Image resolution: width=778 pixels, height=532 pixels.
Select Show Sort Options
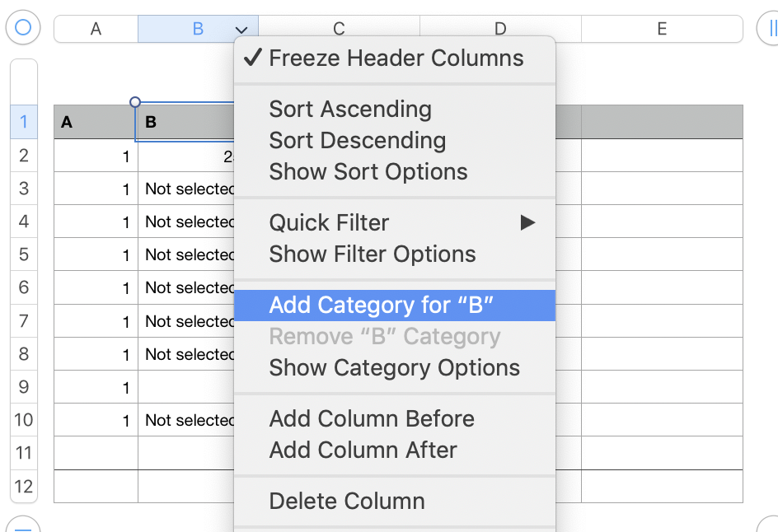coord(368,172)
